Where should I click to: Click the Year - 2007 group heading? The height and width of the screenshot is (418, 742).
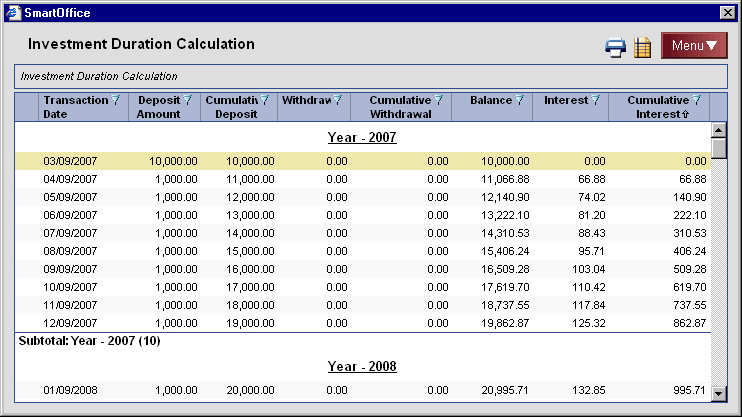click(x=362, y=137)
